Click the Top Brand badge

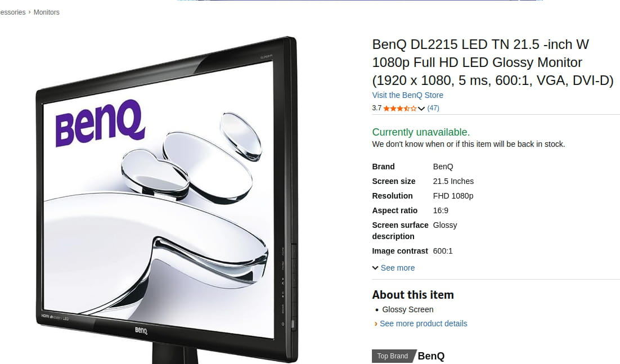pos(393,356)
